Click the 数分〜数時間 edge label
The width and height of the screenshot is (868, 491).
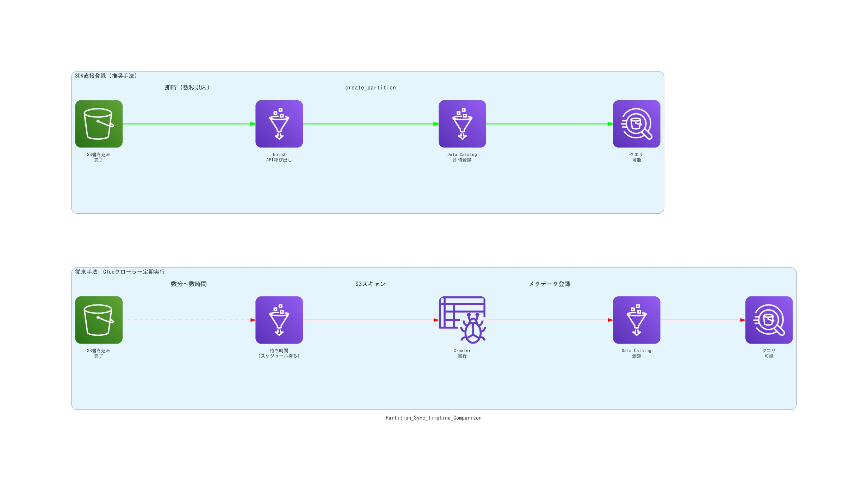tap(189, 284)
